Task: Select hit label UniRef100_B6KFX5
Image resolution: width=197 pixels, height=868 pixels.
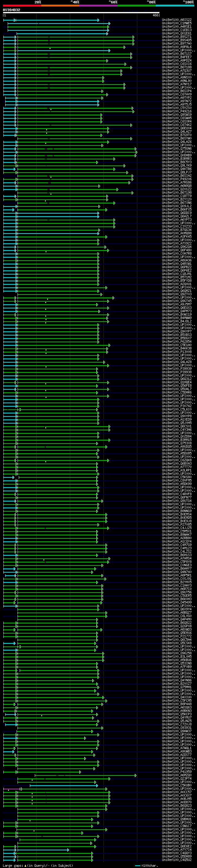Action: [177, 209]
